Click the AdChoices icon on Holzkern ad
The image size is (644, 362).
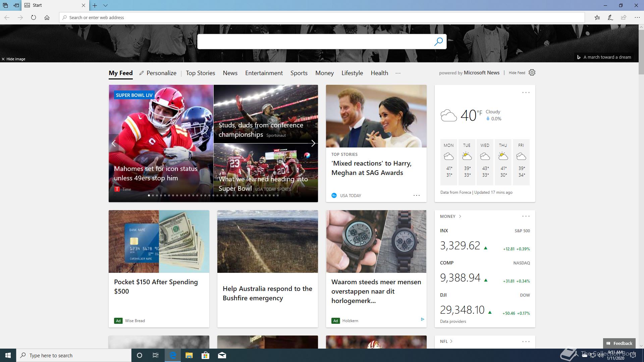pos(422,319)
